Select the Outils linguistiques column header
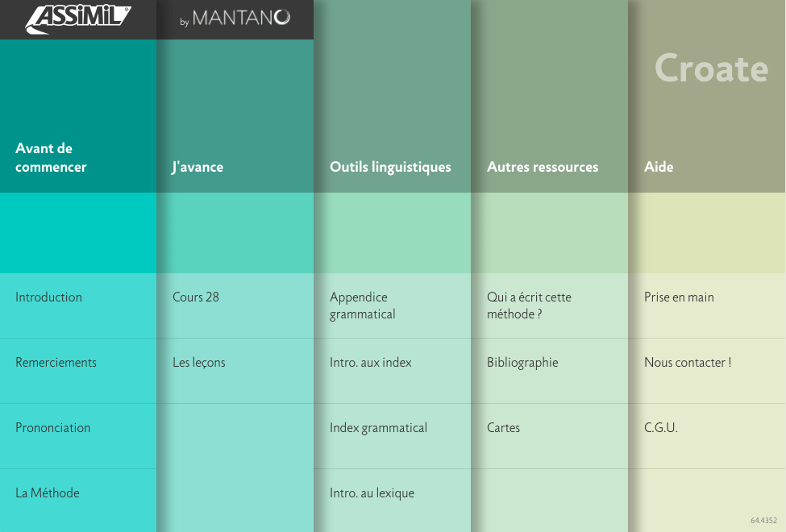Screen dimensions: 786x532 click(x=390, y=168)
